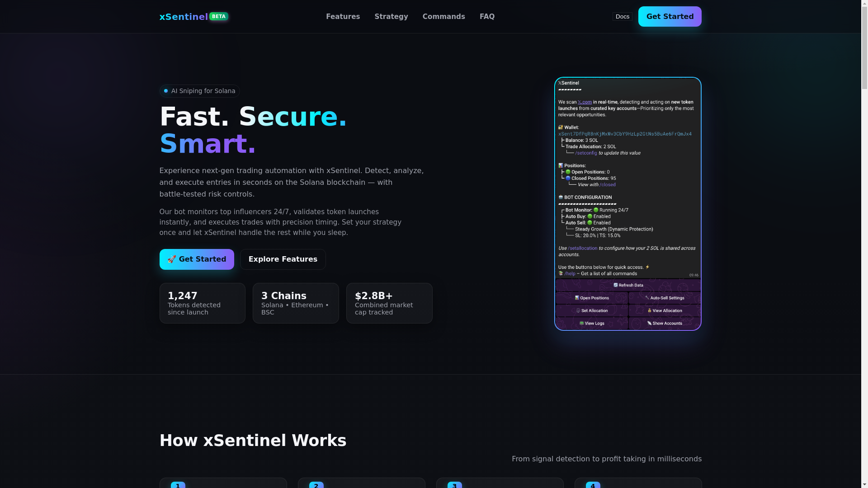The height and width of the screenshot is (488, 868).
Task: Click the rocket Get Started hero button
Action: click(197, 259)
